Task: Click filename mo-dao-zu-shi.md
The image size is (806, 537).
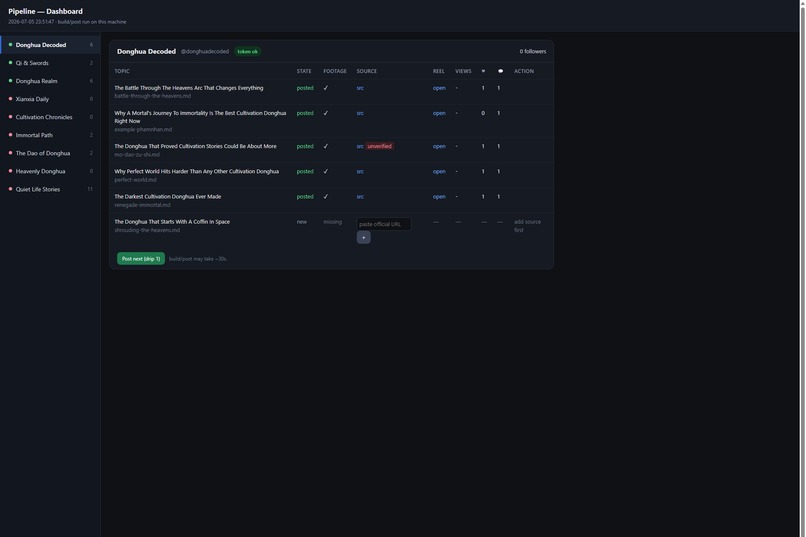Action: point(137,155)
